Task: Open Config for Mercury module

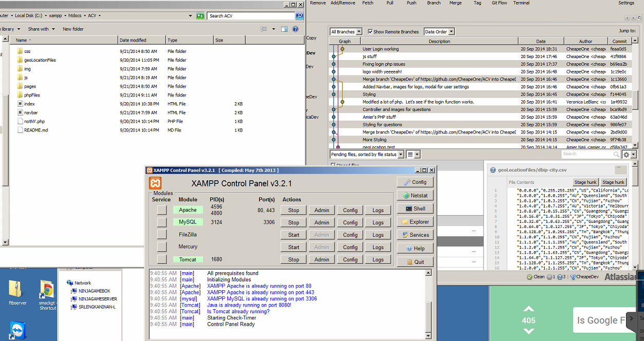Action: point(350,247)
